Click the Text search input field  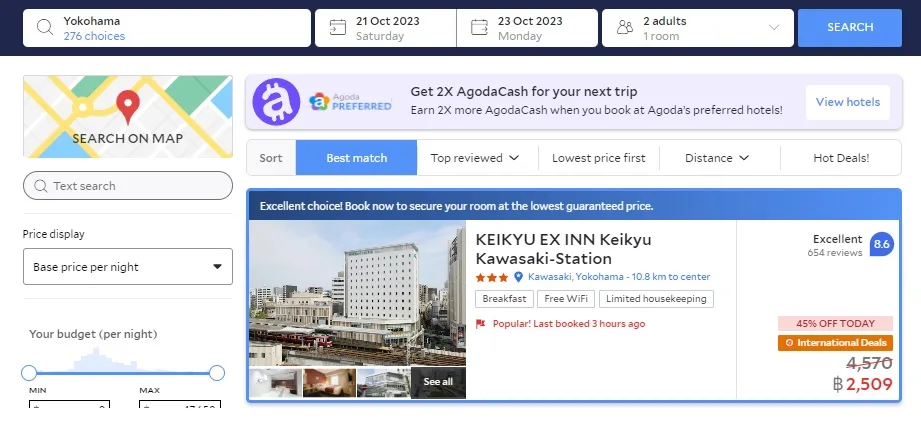point(127,186)
